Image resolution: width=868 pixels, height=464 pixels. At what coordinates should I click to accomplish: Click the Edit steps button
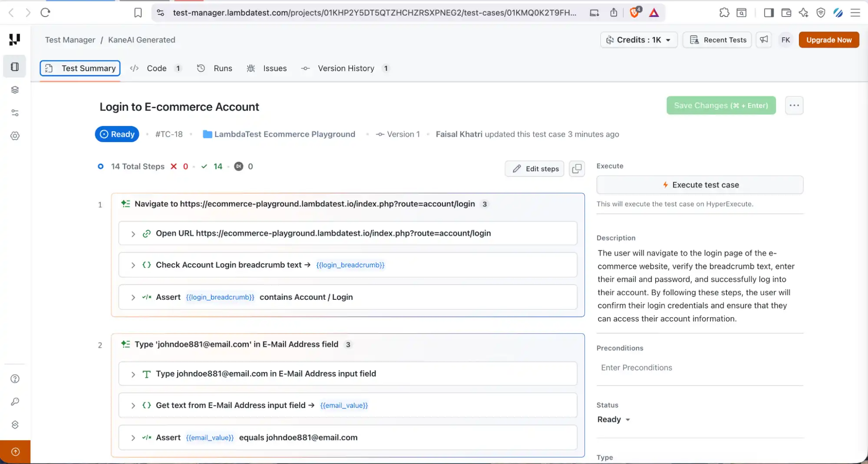click(535, 169)
